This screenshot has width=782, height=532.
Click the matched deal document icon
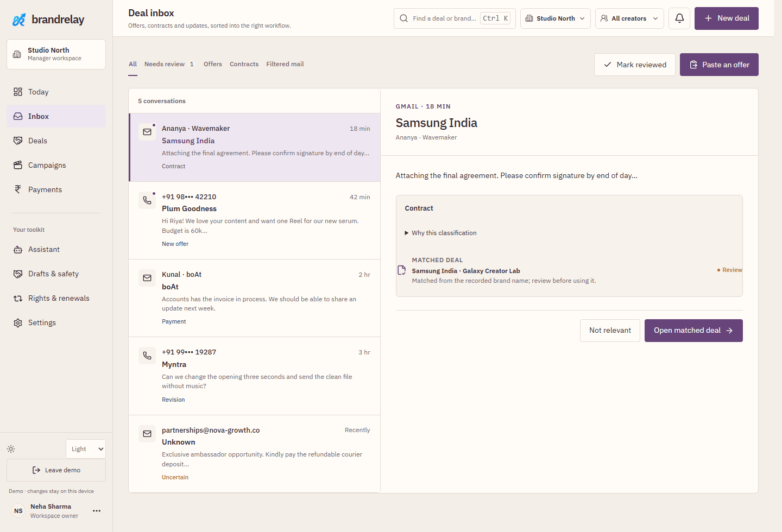(x=402, y=270)
